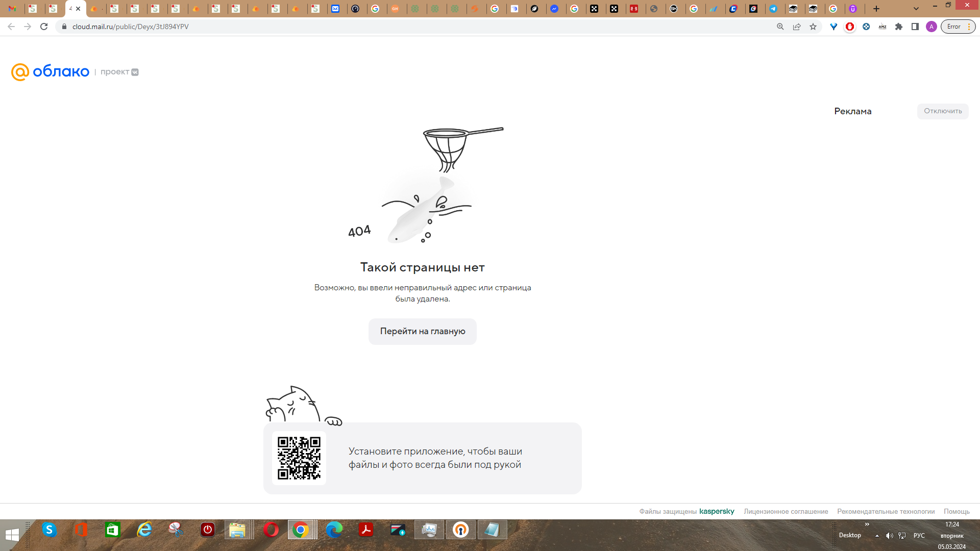Click the Перейти на главную button

(x=422, y=331)
